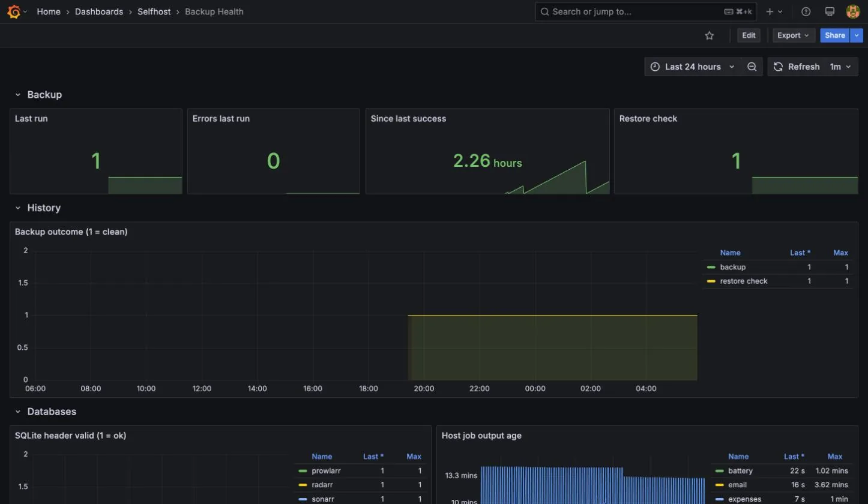
Task: Open the Backup outcome panel title
Action: coord(71,232)
